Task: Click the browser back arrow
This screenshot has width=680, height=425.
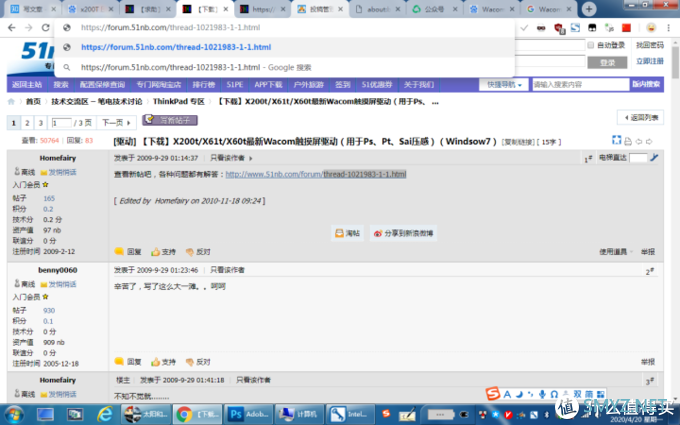Action: tap(12, 28)
